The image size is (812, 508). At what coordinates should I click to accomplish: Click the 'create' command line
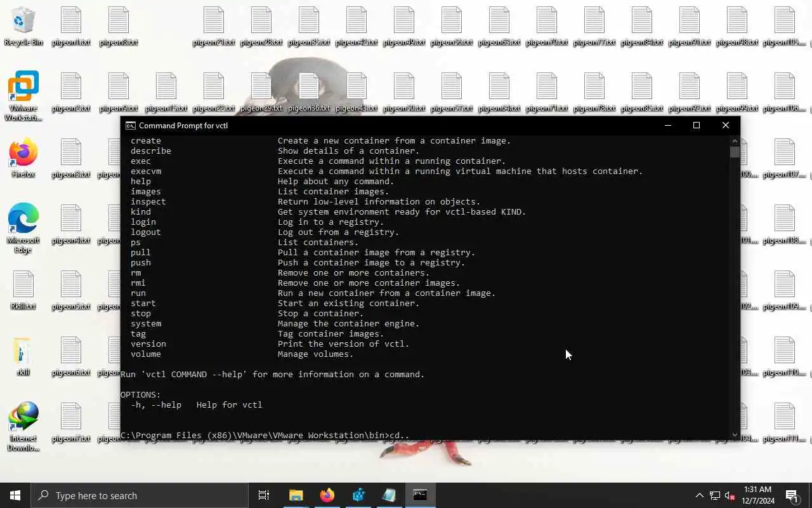(x=320, y=141)
